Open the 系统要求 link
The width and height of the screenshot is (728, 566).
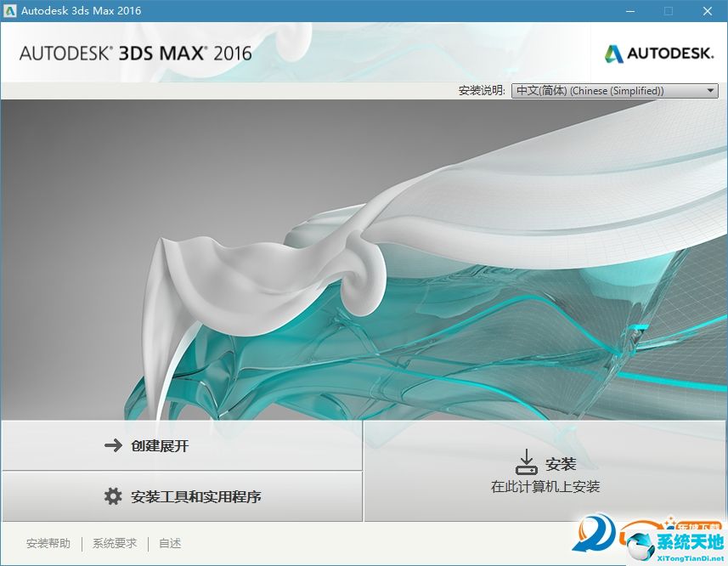click(115, 543)
